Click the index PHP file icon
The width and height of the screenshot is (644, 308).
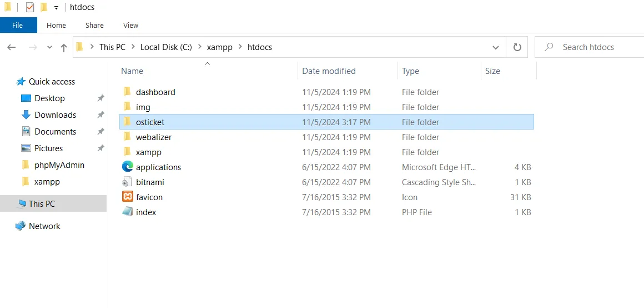click(127, 212)
